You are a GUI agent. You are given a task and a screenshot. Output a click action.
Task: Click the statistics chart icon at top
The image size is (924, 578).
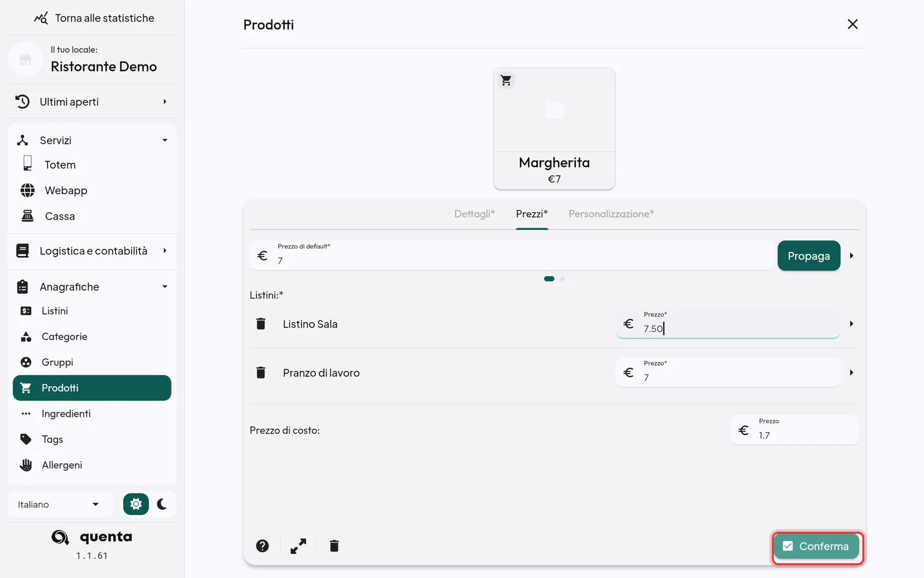41,18
